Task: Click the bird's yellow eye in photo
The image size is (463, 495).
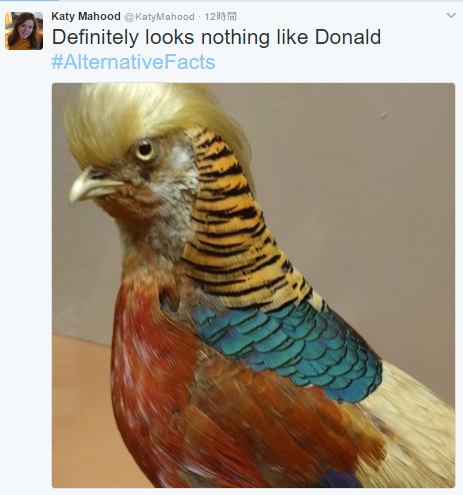Action: coord(145,149)
